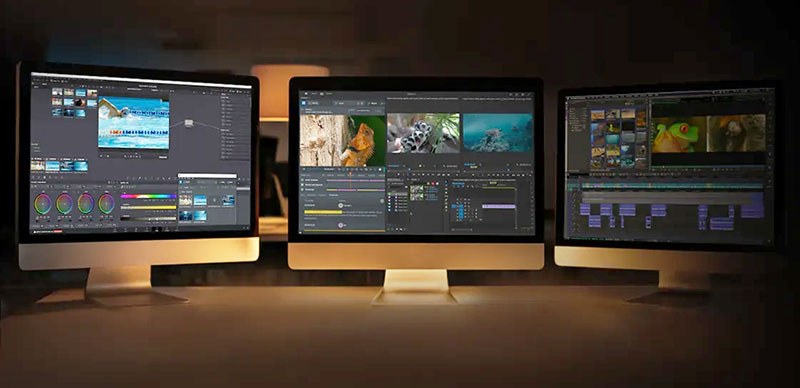The width and height of the screenshot is (800, 388).
Task: Click the red-eyed frog preview on right monitor
Action: [679, 134]
